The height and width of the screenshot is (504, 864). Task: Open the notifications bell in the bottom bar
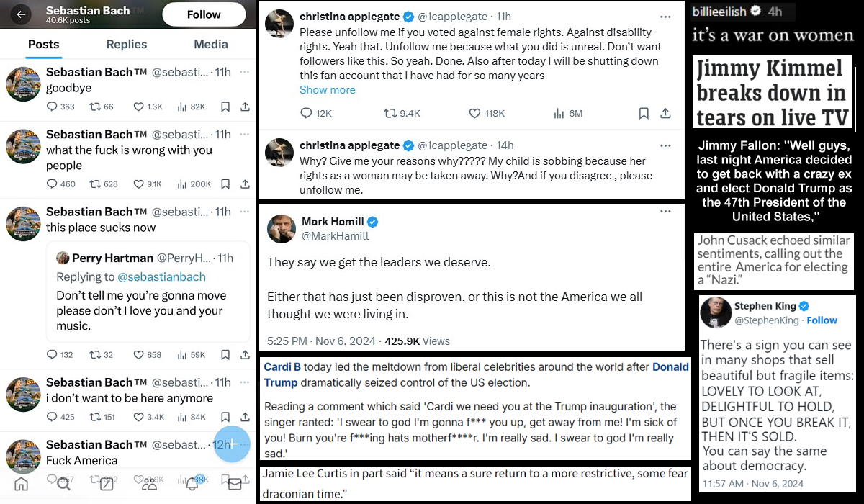click(x=192, y=484)
